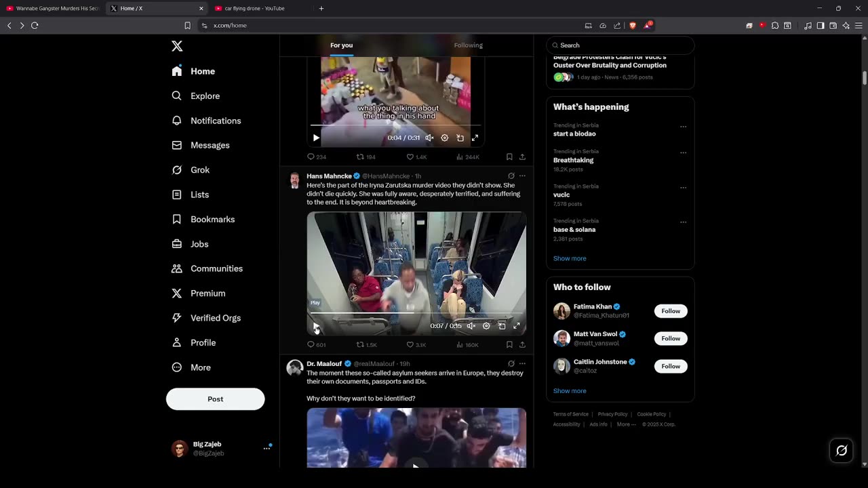Open more options on Dr. Maalouf post
Viewport: 868px width, 488px height.
(522, 363)
